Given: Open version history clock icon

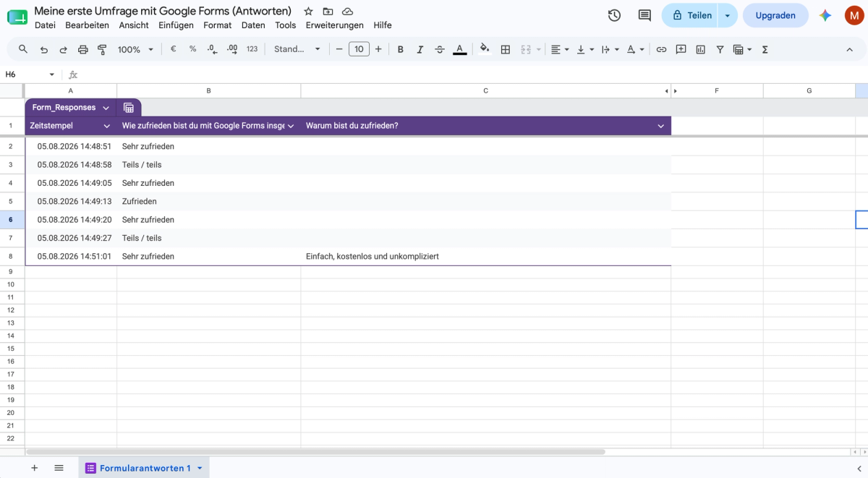Looking at the screenshot, I should coord(614,15).
